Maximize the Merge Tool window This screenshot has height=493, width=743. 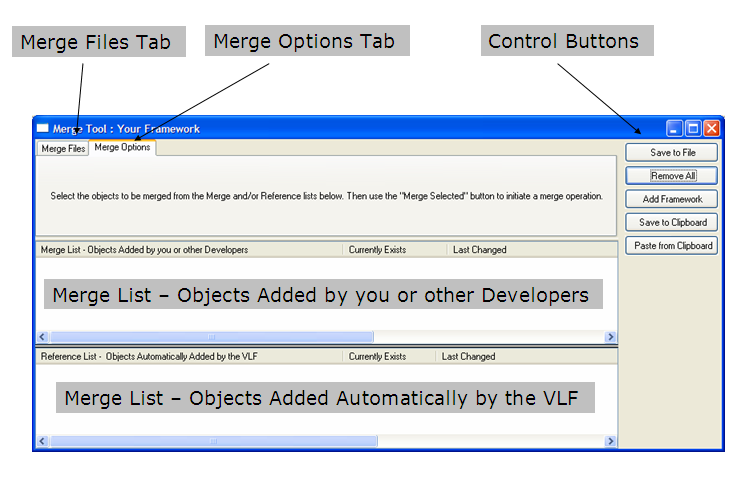(693, 128)
